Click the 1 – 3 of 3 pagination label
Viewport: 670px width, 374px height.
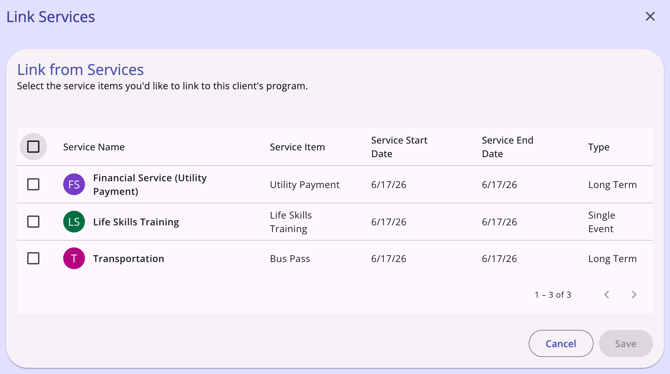553,294
